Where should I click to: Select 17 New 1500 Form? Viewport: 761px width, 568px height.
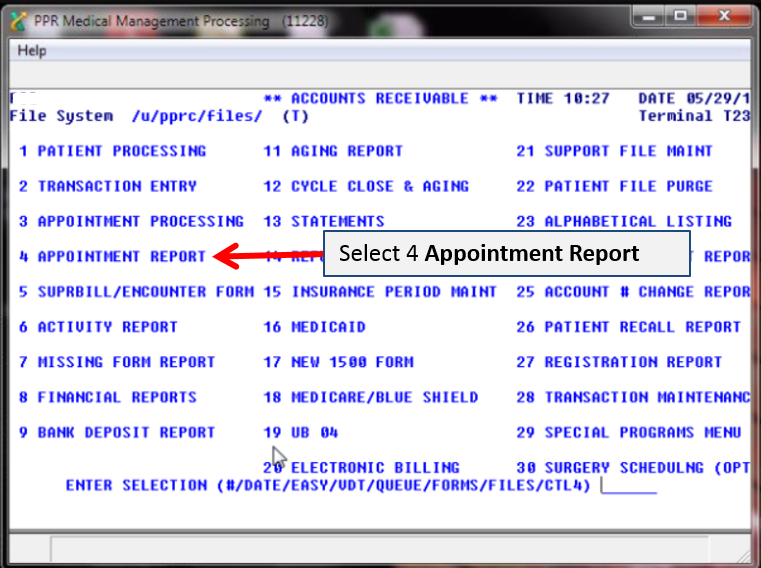338,362
